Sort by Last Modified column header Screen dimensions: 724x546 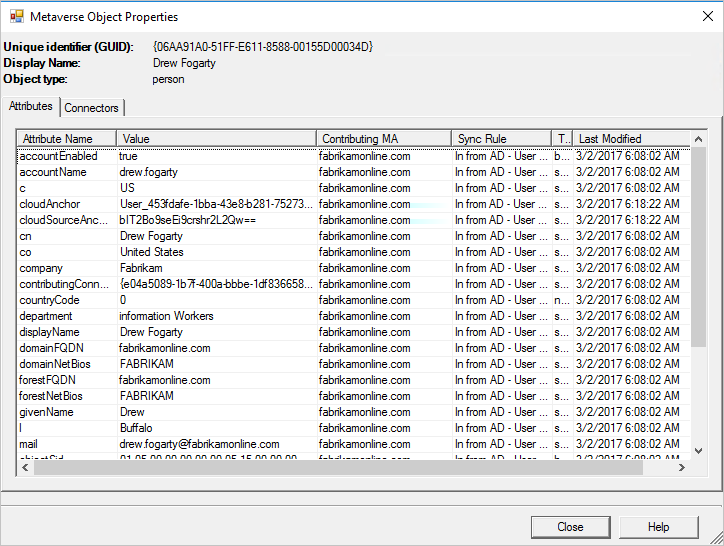pyautogui.click(x=632, y=139)
